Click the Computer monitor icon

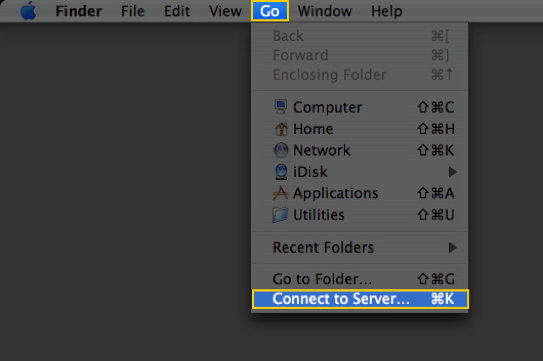point(281,107)
